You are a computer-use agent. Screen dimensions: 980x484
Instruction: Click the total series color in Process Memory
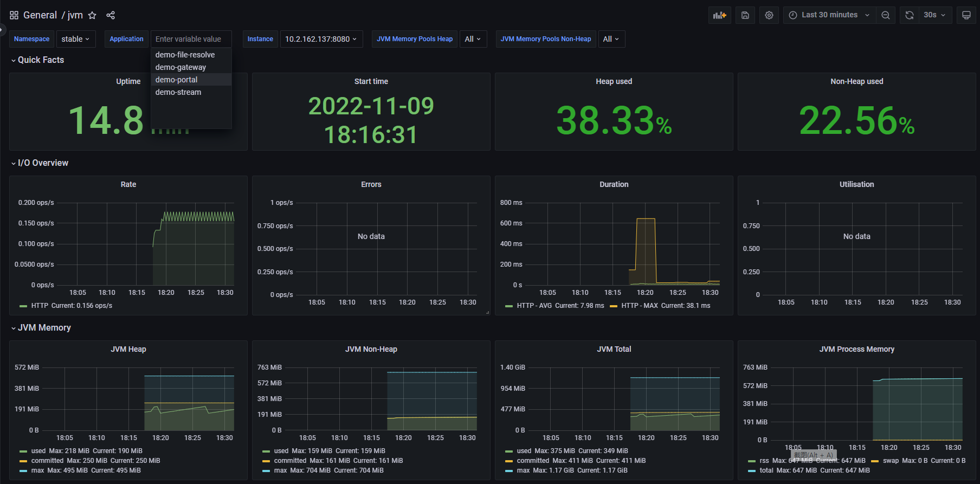[x=752, y=471]
